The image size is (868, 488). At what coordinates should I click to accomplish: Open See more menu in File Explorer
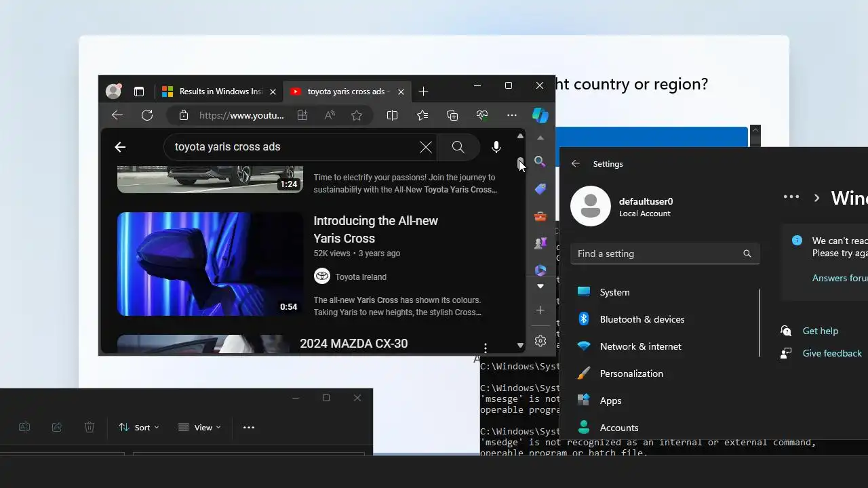[x=249, y=428]
